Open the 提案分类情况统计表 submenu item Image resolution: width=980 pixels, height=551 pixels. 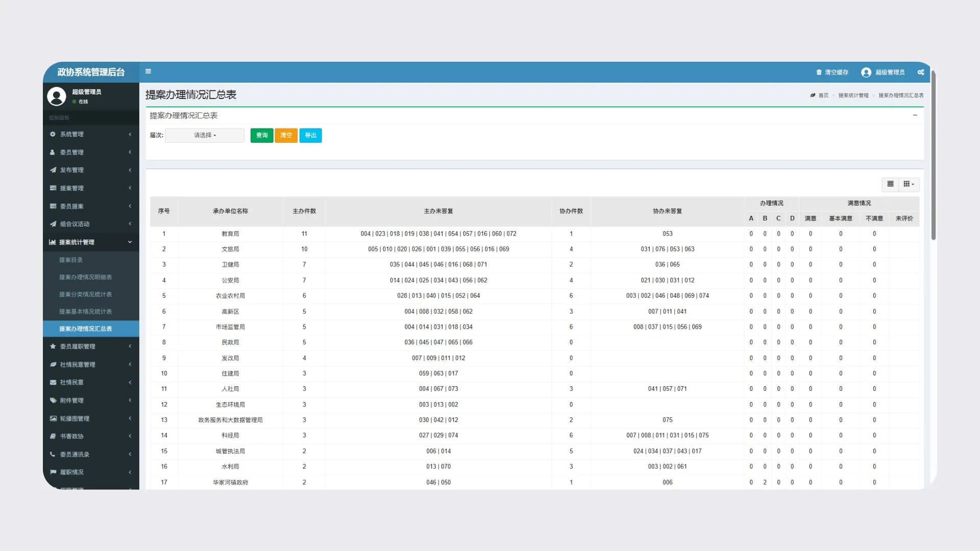click(85, 294)
